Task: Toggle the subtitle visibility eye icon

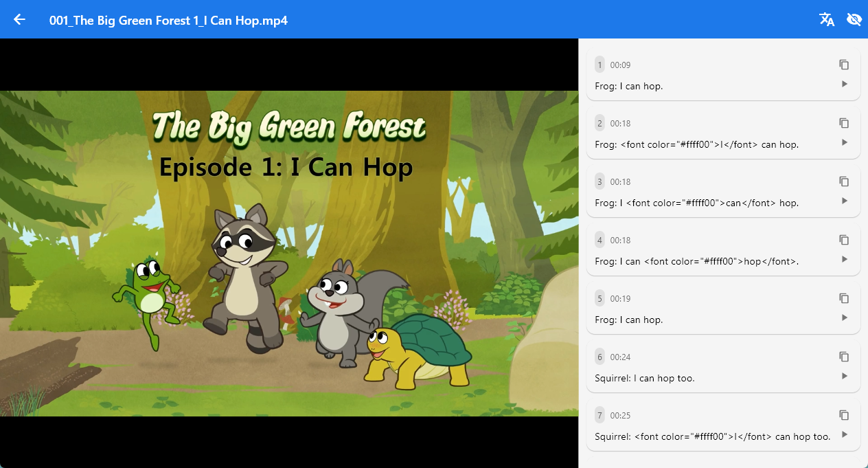Action: pyautogui.click(x=854, y=19)
